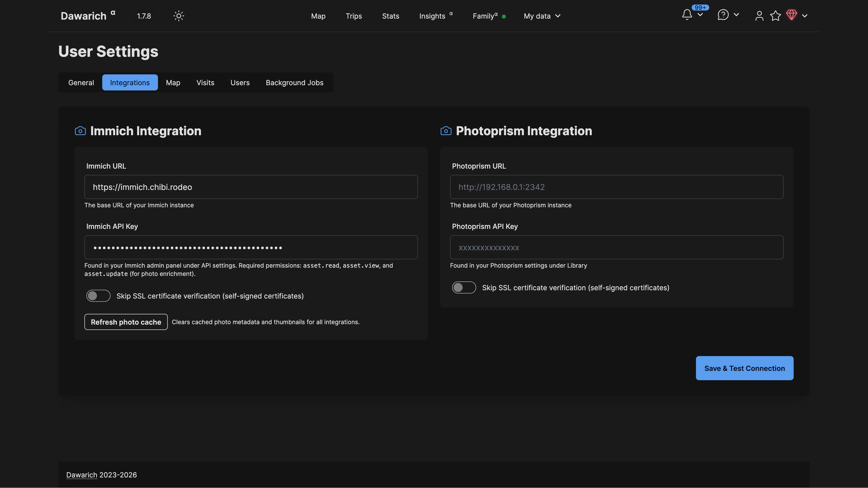The width and height of the screenshot is (868, 488).
Task: Click the 'Immich URL' label
Action: point(106,166)
